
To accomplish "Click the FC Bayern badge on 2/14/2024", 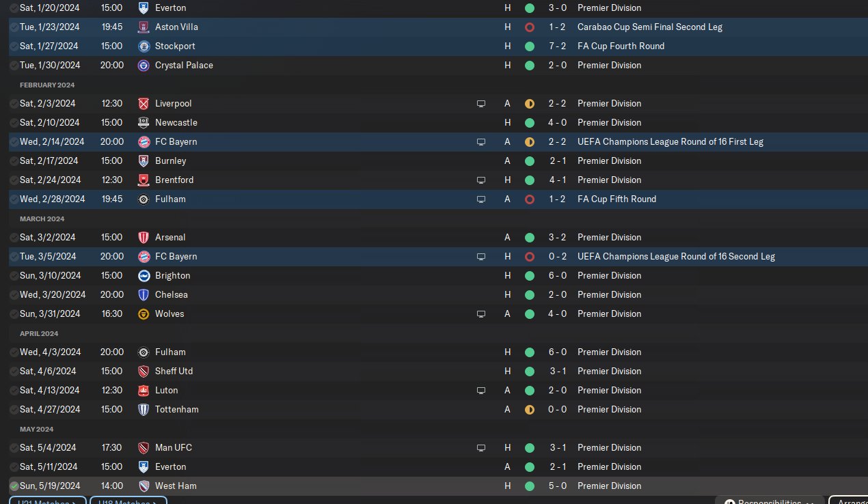I will [x=144, y=142].
